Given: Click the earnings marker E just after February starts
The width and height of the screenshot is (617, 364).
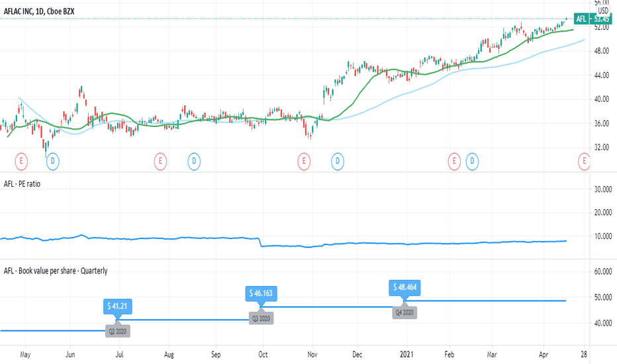Looking at the screenshot, I should click(x=454, y=161).
